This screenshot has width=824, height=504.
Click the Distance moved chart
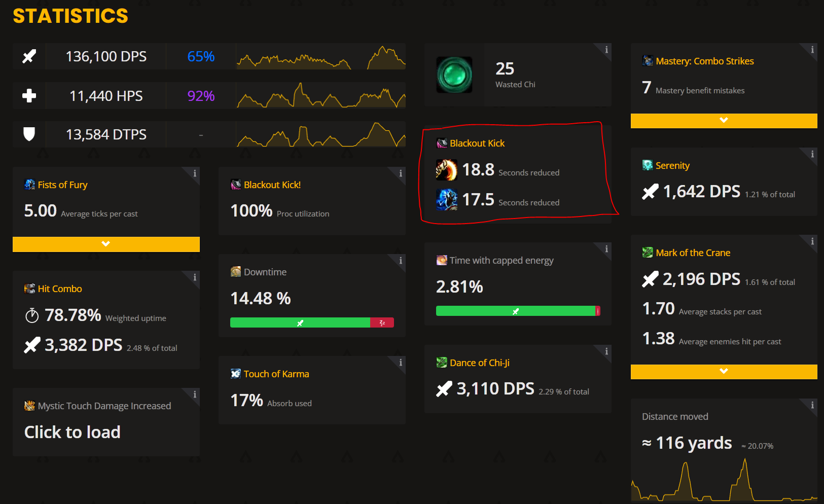(x=724, y=479)
